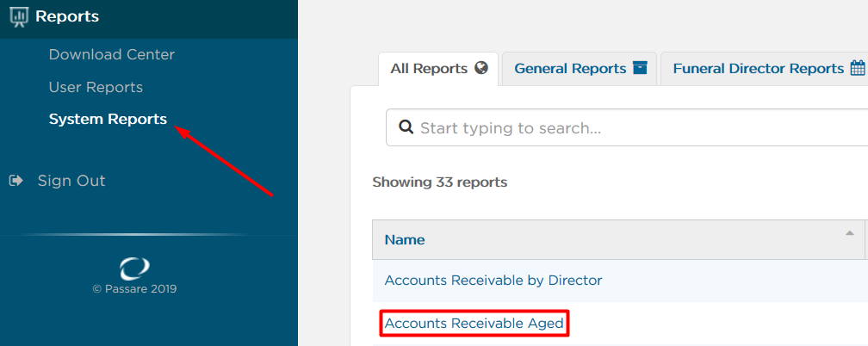This screenshot has width=868, height=346.
Task: Click the archive box icon on General Reports
Action: 640,68
